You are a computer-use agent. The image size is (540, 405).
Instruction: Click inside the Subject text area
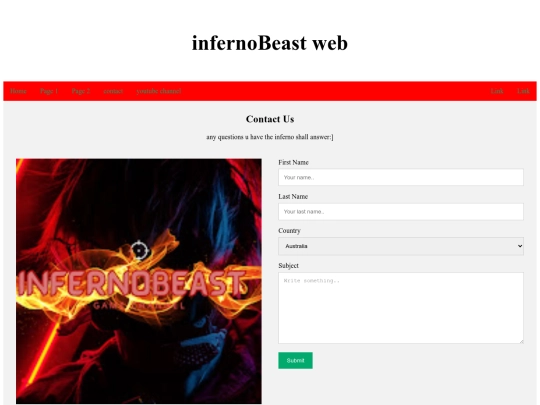coord(401,308)
